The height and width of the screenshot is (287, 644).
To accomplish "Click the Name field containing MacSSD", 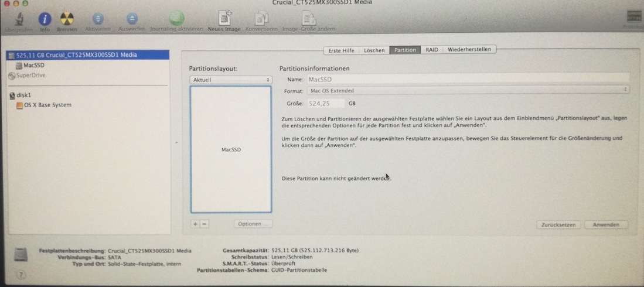I will click(468, 80).
